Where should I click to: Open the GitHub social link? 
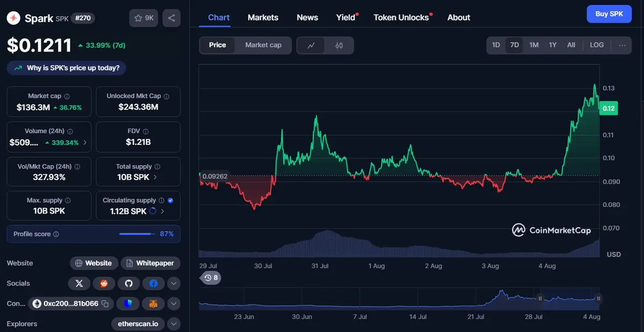coord(129,284)
